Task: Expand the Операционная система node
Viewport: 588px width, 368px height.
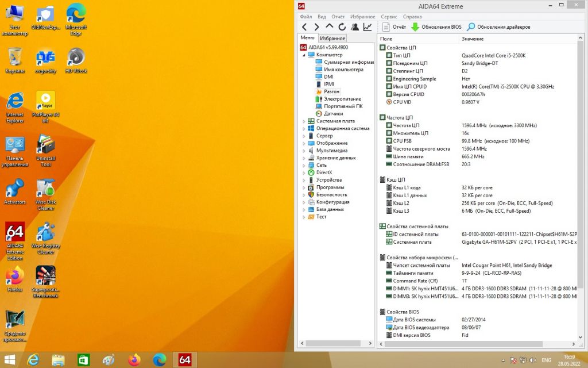Action: (x=304, y=128)
